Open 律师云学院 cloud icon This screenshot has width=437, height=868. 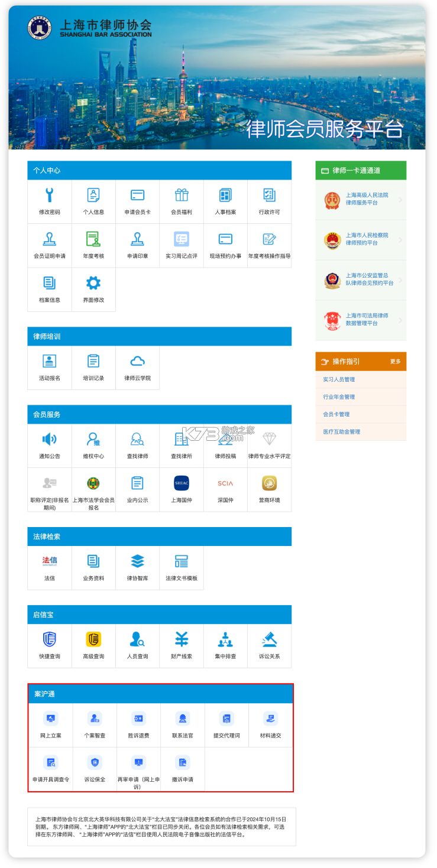(137, 361)
